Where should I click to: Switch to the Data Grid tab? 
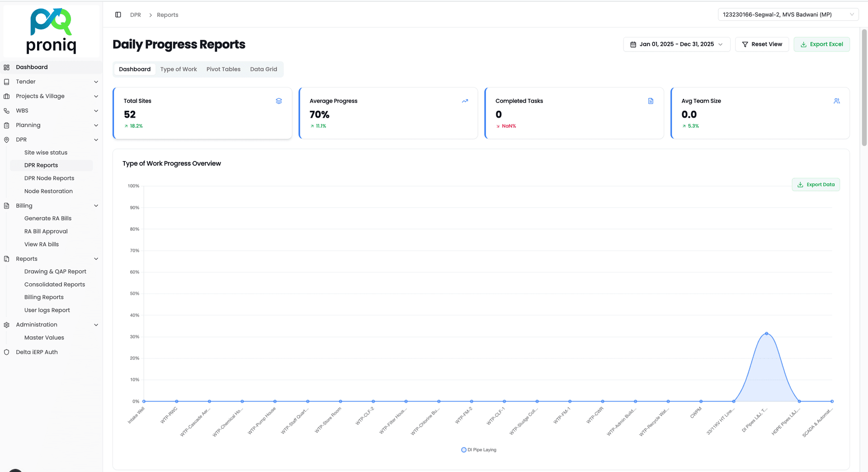click(264, 69)
